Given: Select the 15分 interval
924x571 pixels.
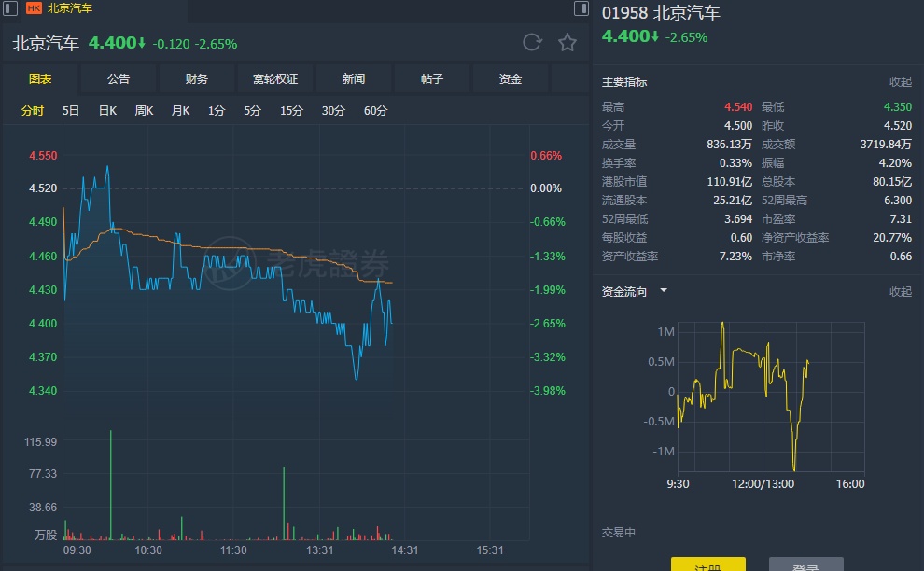Looking at the screenshot, I should (291, 111).
